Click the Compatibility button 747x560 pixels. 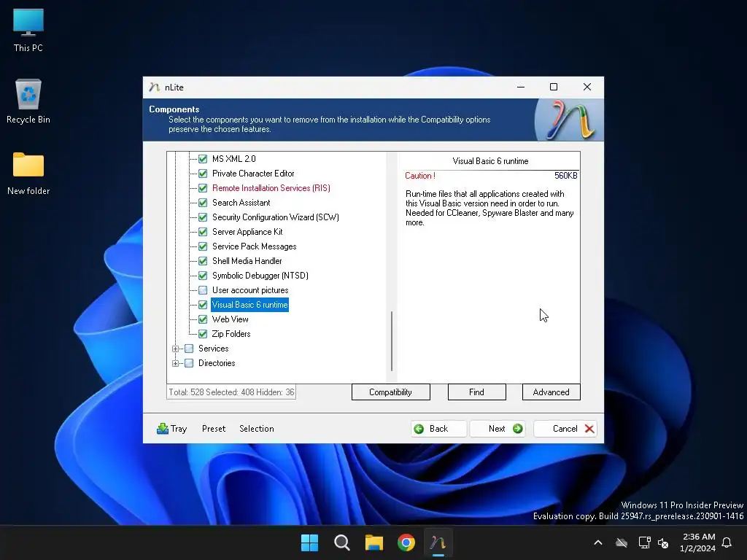click(391, 392)
